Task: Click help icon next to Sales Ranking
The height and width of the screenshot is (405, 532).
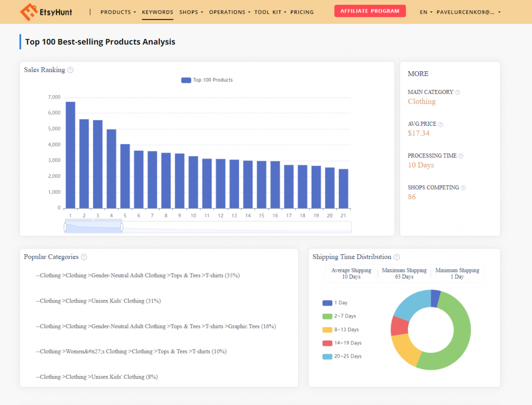Action: tap(71, 70)
